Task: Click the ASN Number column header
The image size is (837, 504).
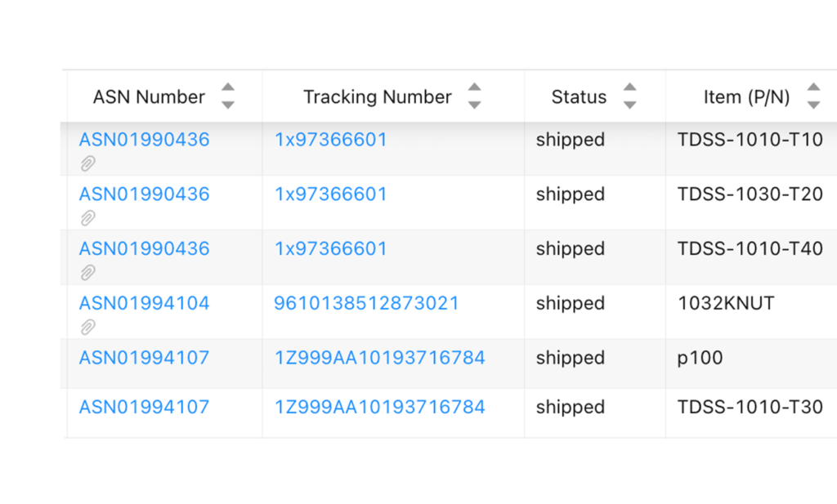Action: coord(149,97)
